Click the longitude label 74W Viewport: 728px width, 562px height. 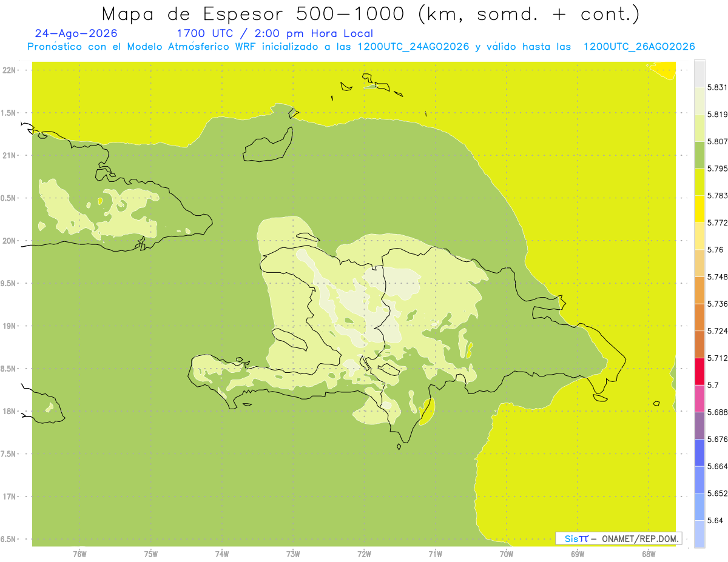222,554
